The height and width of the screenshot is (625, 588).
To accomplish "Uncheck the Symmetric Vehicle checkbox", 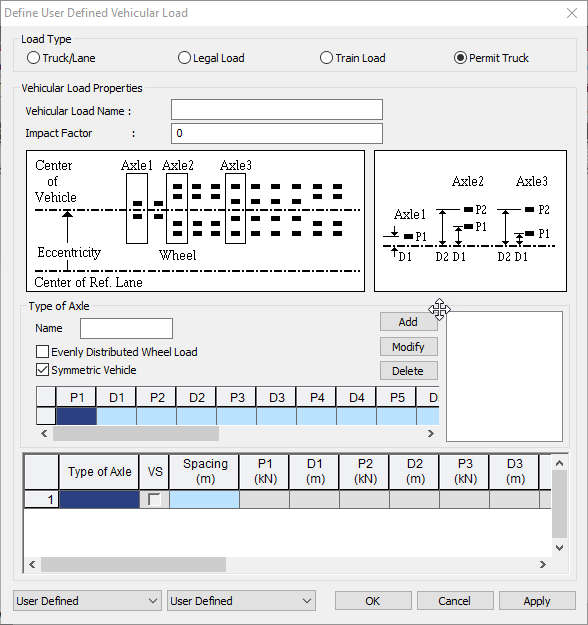I will 42,370.
